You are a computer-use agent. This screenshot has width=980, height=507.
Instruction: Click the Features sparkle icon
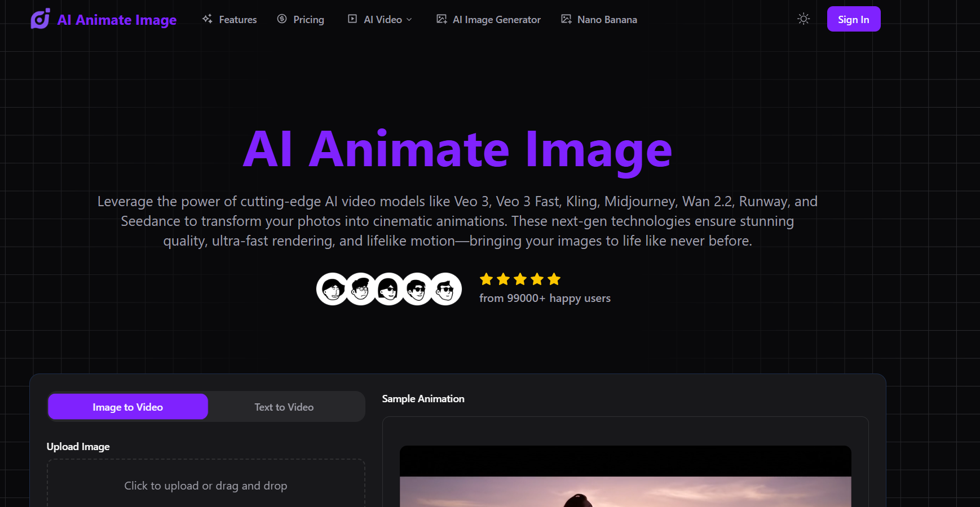click(x=208, y=19)
